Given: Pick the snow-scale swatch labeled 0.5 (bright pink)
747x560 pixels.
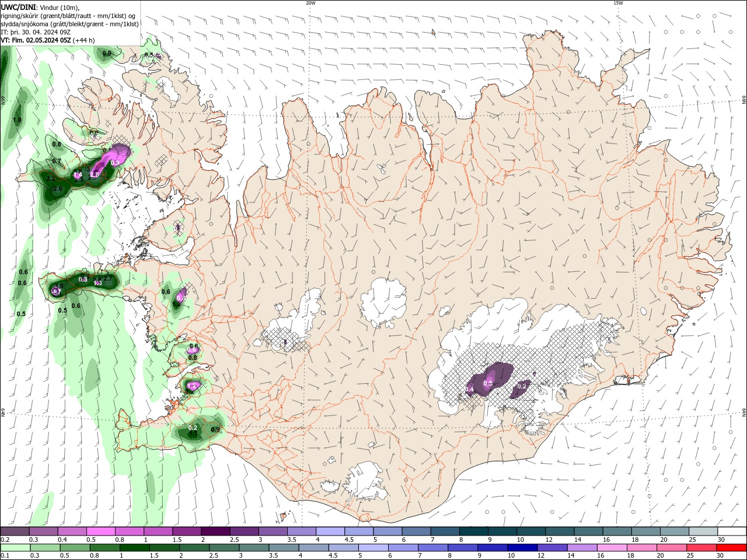Looking at the screenshot, I should tap(100, 531).
